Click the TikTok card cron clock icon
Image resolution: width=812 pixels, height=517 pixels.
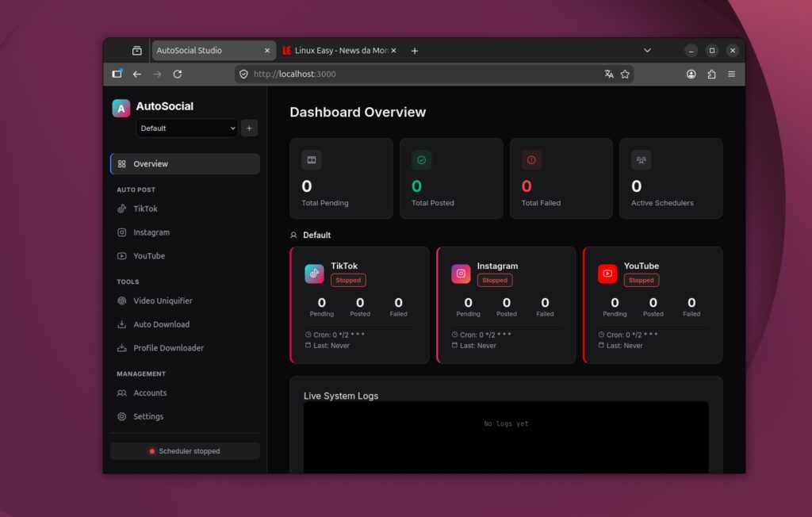point(308,335)
